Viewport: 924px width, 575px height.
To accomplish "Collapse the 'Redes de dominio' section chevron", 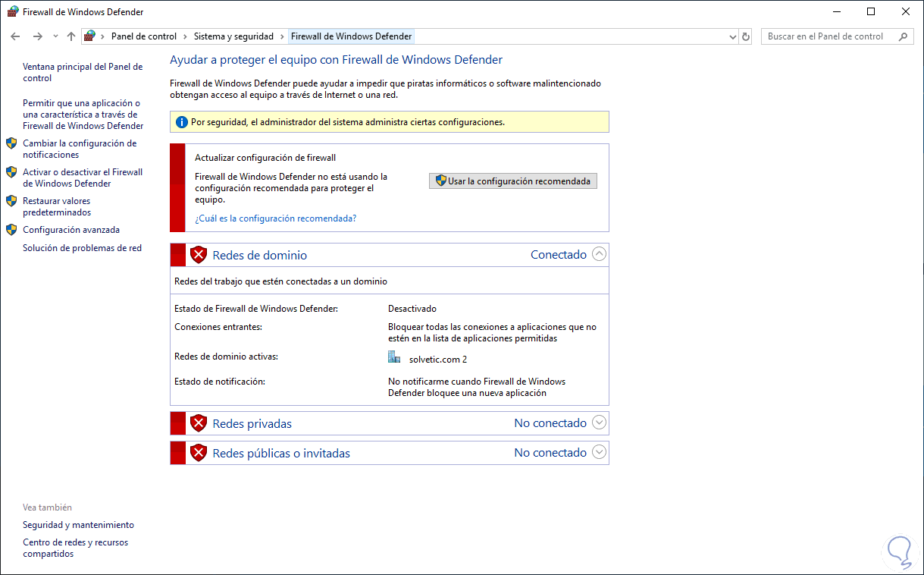I will tap(600, 255).
